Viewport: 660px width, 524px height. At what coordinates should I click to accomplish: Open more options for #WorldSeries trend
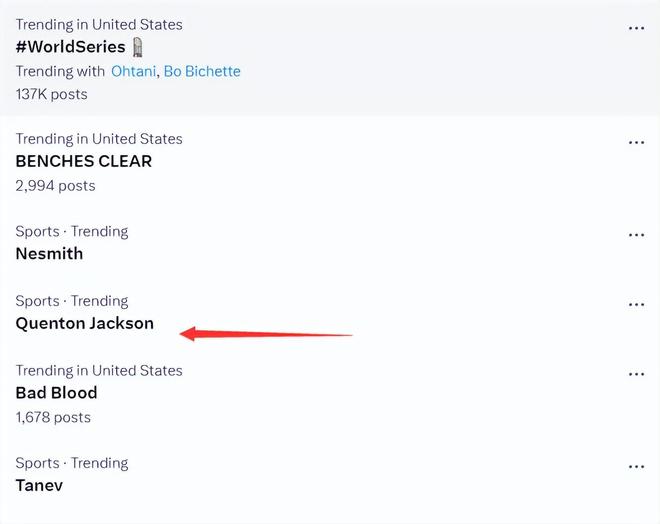636,29
